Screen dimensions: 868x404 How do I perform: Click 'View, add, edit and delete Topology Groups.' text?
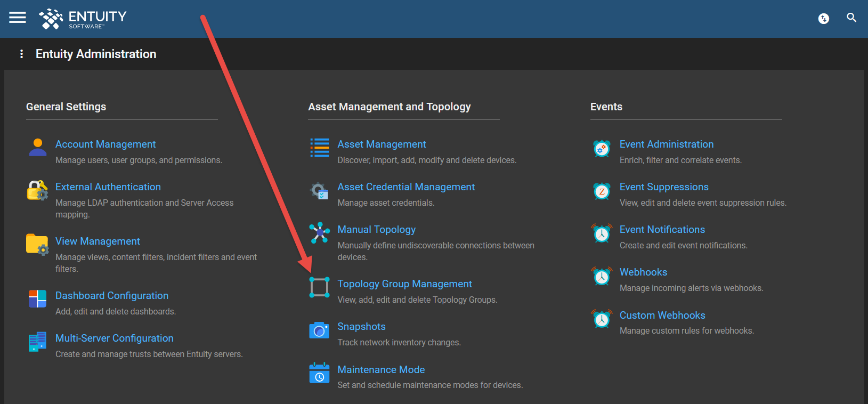point(417,300)
